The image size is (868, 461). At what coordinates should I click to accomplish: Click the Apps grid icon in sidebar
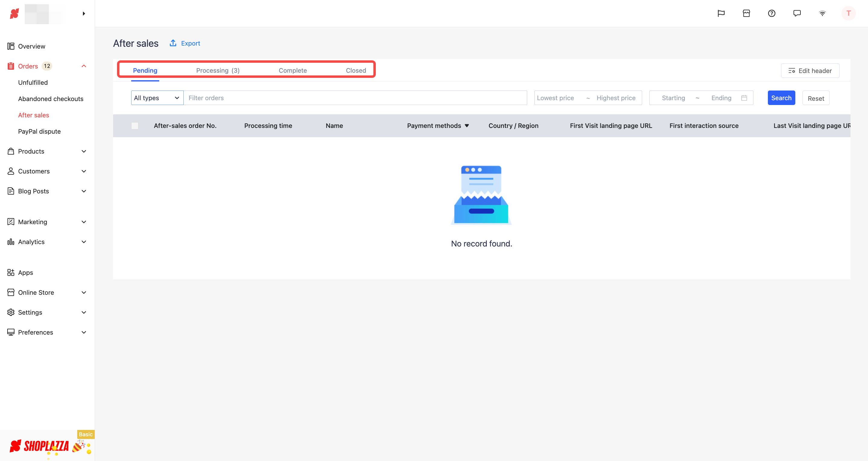pos(11,272)
